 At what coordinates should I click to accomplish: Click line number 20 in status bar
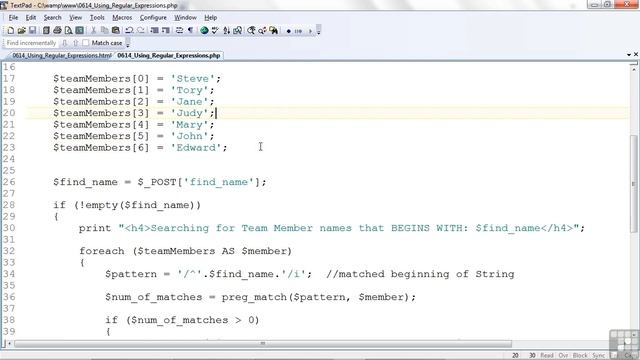coord(516,356)
